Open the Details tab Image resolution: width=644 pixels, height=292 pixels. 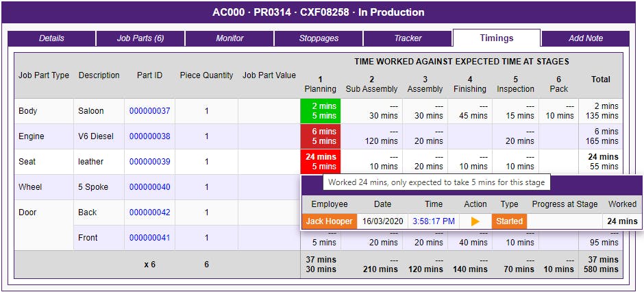point(51,38)
